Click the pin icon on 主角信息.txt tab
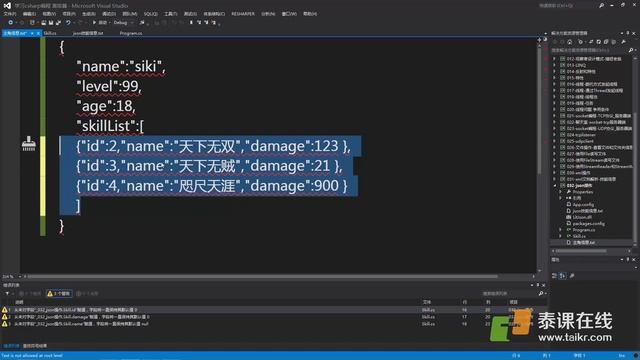The height and width of the screenshot is (360, 640). click(x=32, y=33)
